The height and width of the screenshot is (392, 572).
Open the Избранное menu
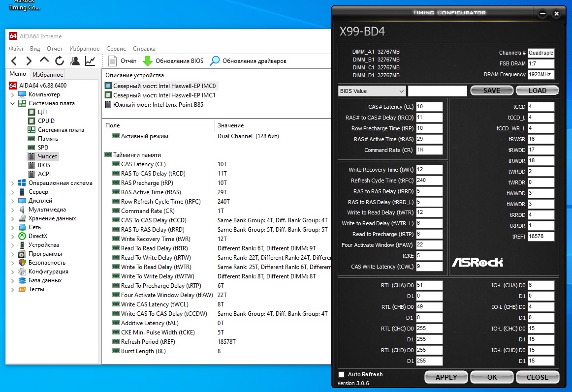(84, 49)
